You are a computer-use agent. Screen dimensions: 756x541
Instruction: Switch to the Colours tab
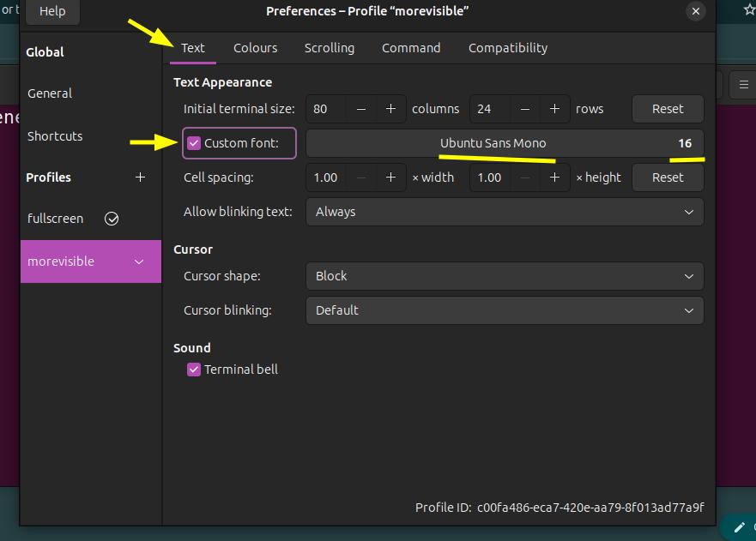pyautogui.click(x=255, y=48)
